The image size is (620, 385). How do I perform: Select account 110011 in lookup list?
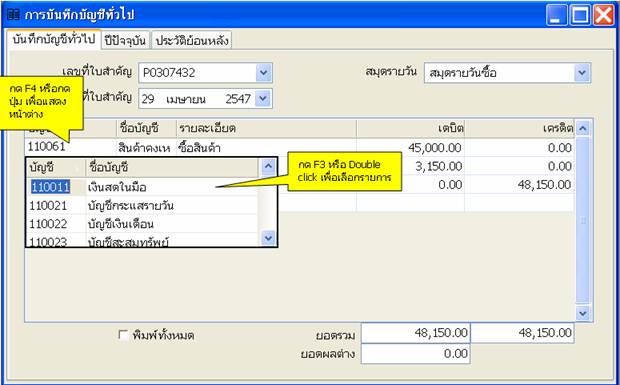click(x=51, y=187)
